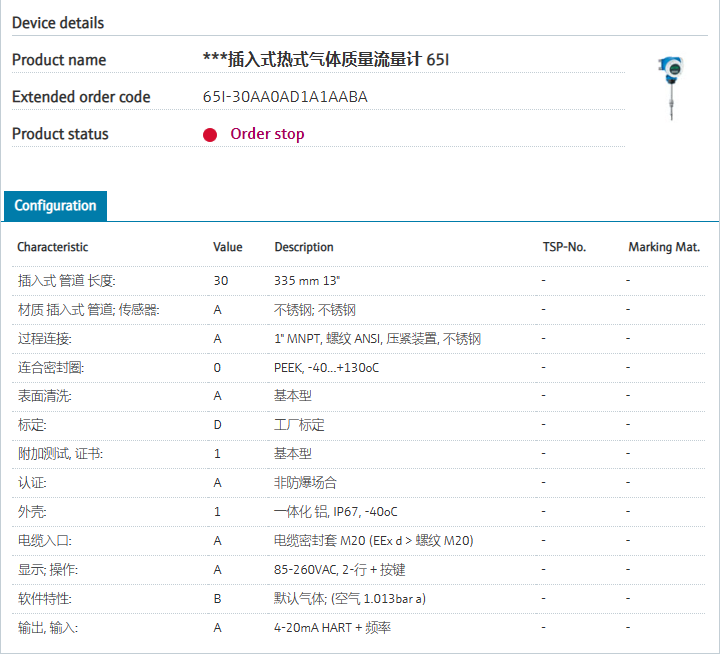Click the red Order stop status dot
Screen dimensions: 721x655
click(210, 135)
